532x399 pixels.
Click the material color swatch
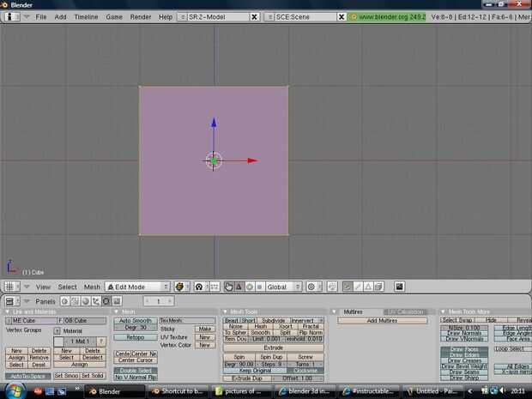(58, 342)
